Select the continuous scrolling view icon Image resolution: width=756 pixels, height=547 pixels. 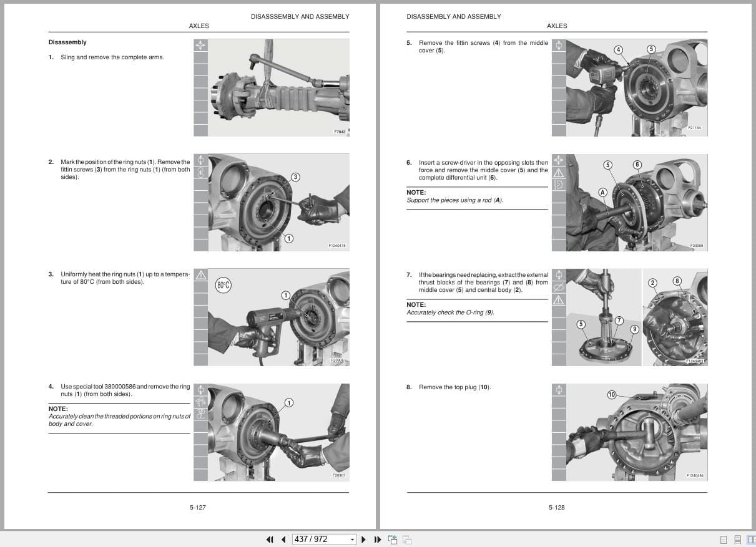738,539
